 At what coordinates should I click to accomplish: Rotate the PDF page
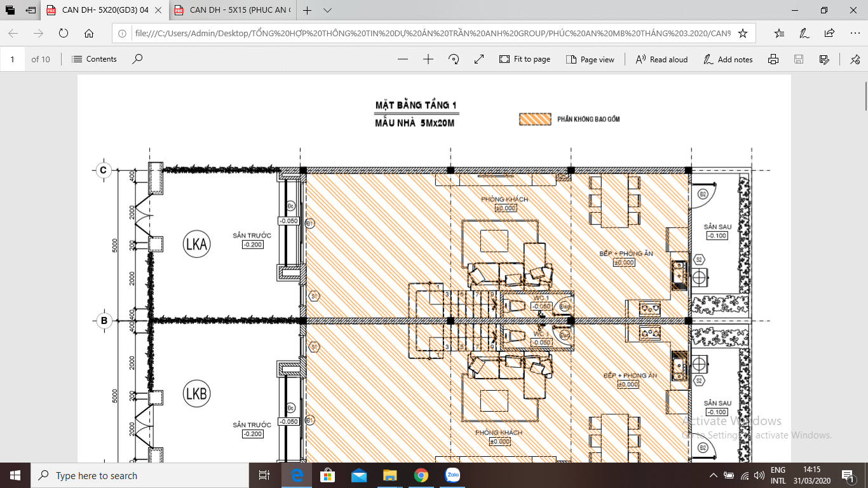[x=454, y=59]
